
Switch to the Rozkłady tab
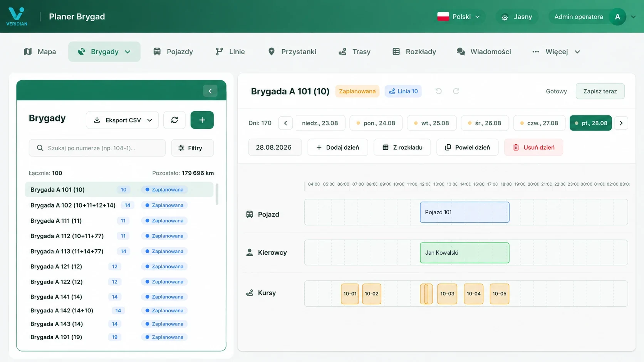[x=414, y=52]
